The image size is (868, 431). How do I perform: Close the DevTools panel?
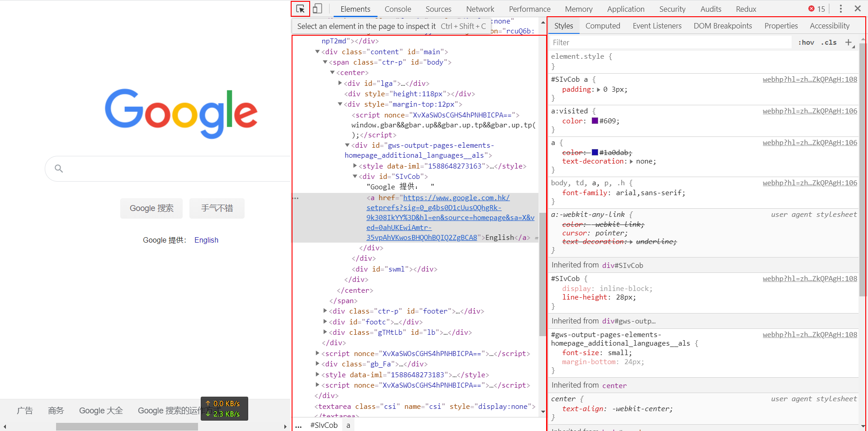pos(858,9)
